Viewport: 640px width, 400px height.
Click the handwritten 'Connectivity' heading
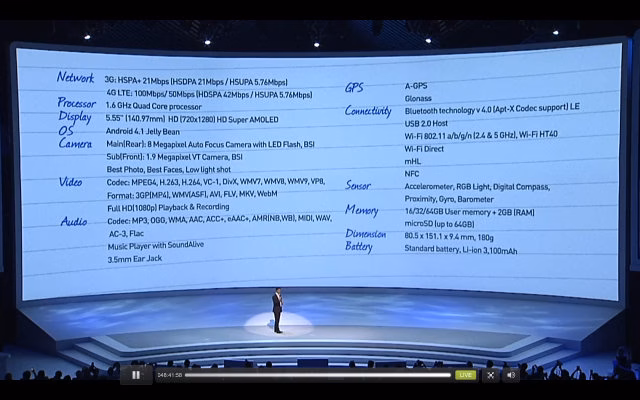tap(368, 111)
